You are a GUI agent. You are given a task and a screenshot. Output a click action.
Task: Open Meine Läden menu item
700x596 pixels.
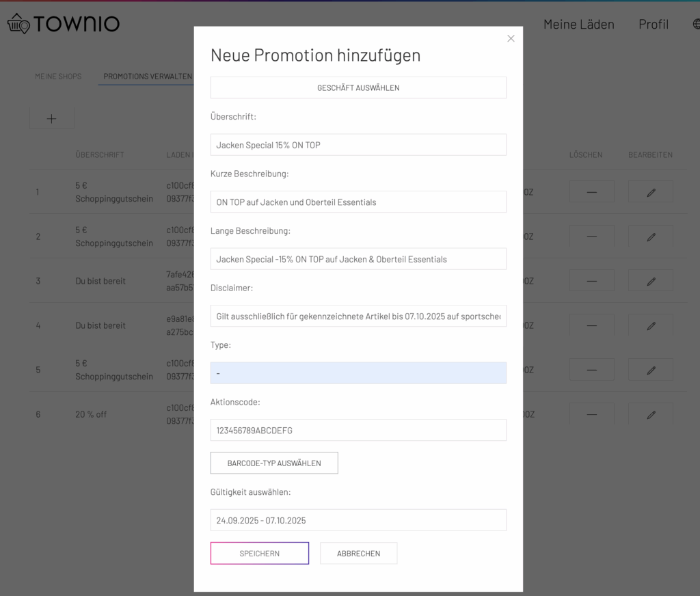[578, 24]
